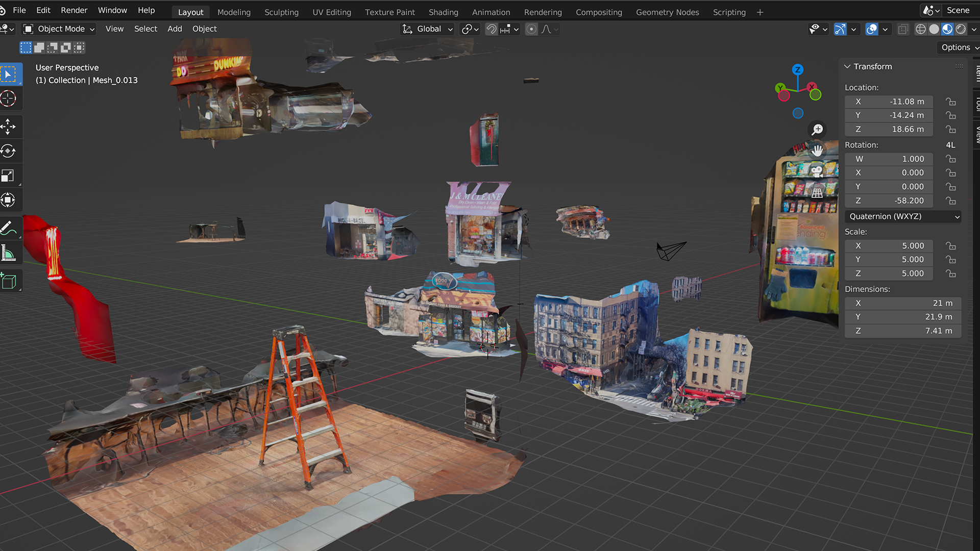Open the Options dropdown
The height and width of the screenshot is (551, 980).
click(x=959, y=47)
